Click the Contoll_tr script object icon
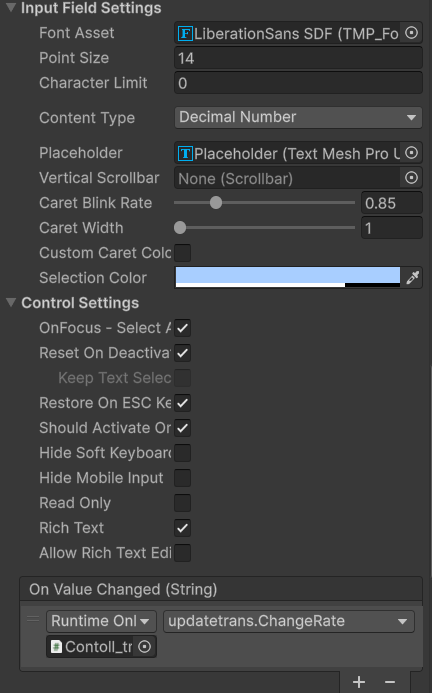 coord(56,647)
